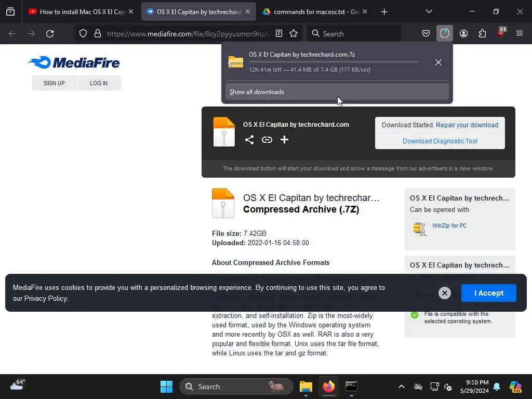Click Repair your download link

(x=467, y=125)
